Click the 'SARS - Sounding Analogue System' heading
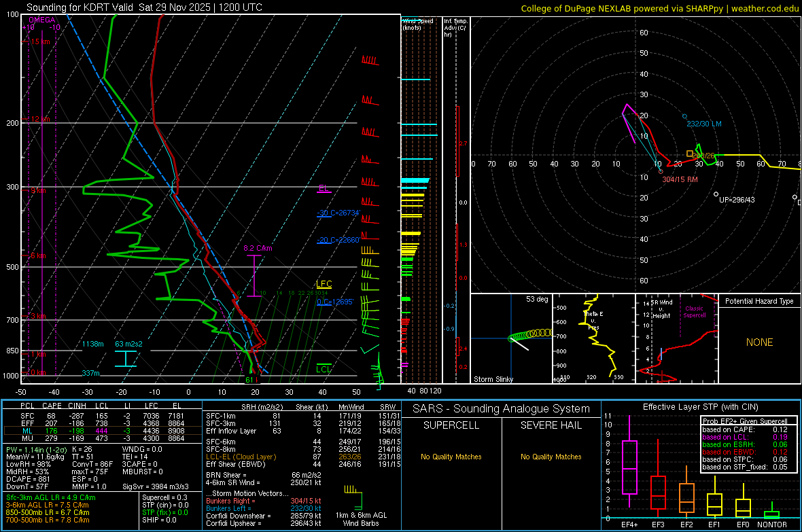Screen dimensions: 802x532 point(502,409)
